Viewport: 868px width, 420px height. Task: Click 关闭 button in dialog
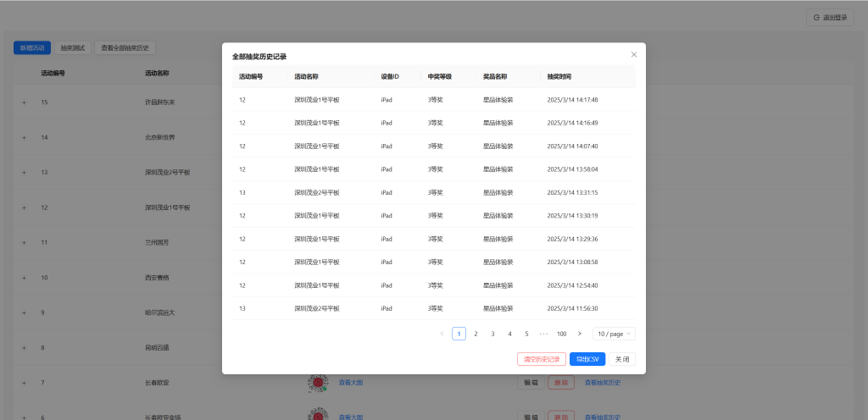click(x=622, y=359)
